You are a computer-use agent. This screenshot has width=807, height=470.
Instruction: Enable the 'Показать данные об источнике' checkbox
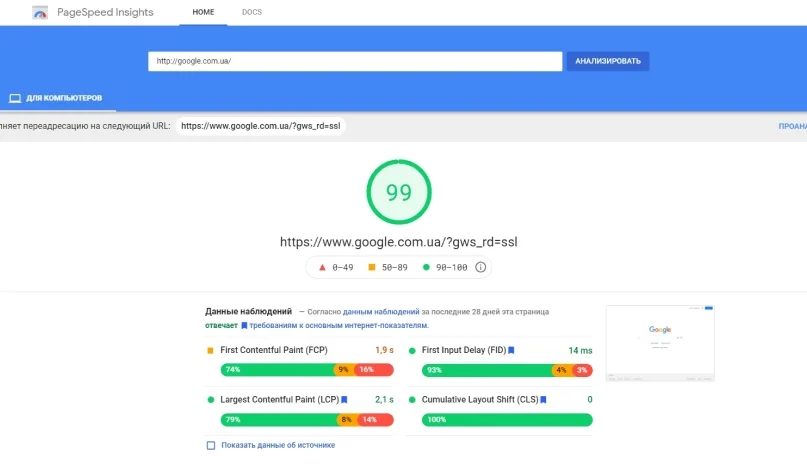(211, 445)
